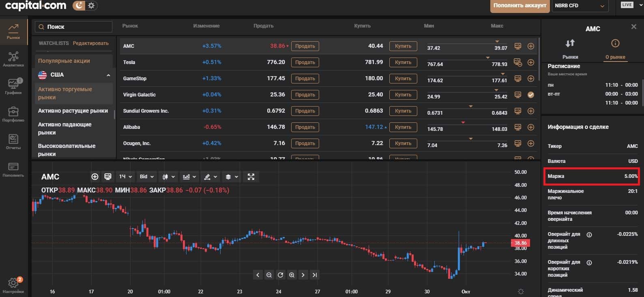Pan chart left arrow
Screen dimensions: 644x297
tap(258, 275)
